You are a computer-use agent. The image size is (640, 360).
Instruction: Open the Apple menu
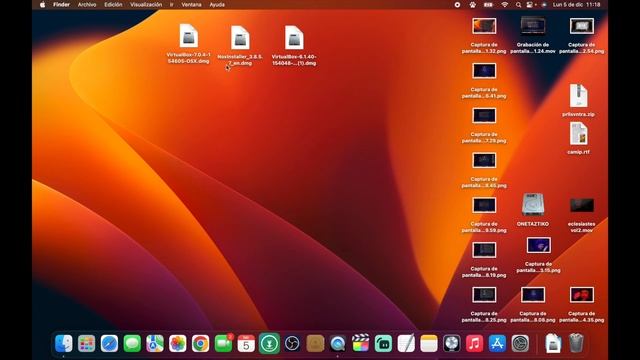(x=42, y=5)
